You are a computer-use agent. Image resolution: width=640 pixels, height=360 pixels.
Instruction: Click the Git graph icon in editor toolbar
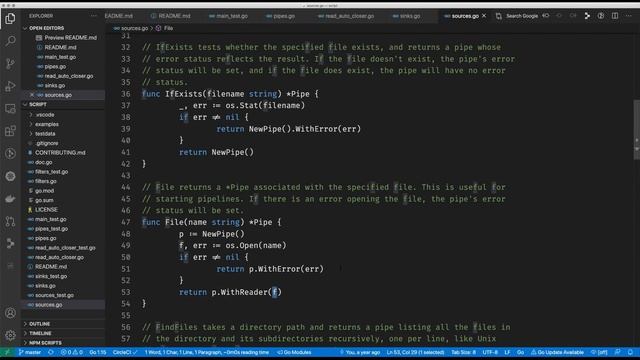point(587,16)
